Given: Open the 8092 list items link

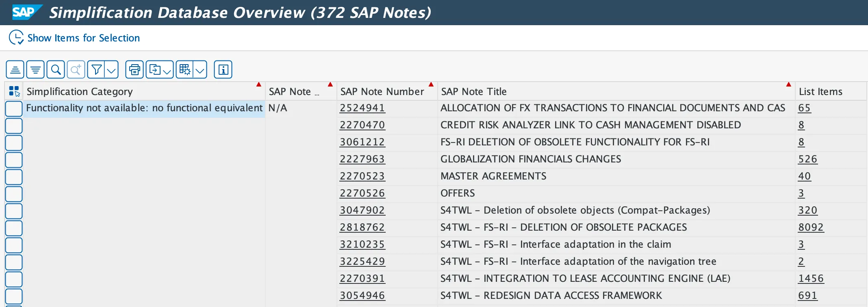Looking at the screenshot, I should pyautogui.click(x=811, y=227).
